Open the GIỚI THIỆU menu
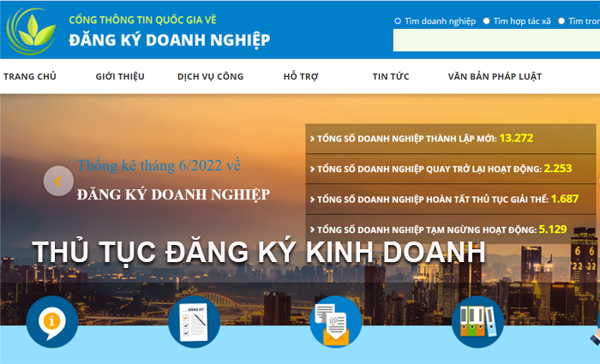The height and width of the screenshot is (364, 600). [120, 76]
